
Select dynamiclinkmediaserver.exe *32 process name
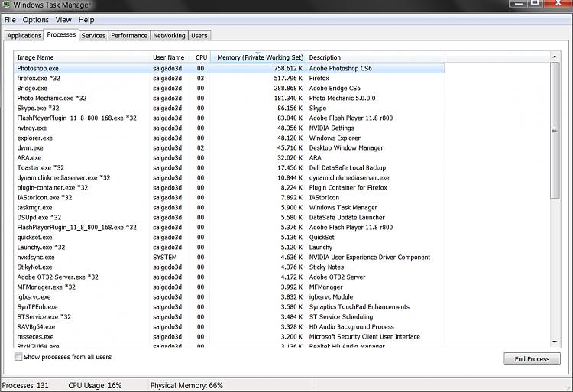tap(63, 177)
